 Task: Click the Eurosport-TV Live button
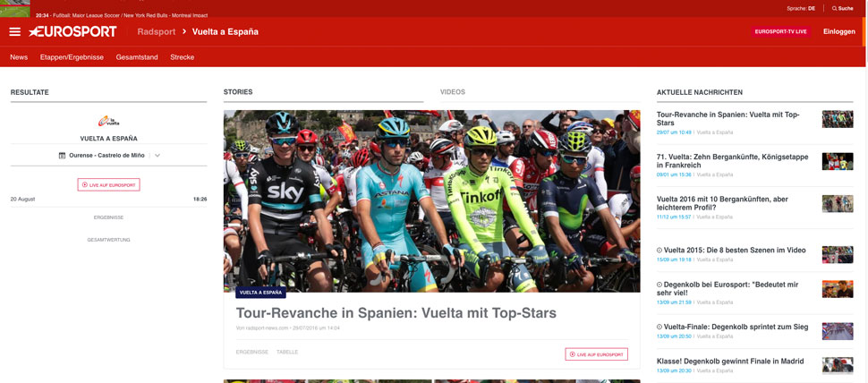(x=780, y=31)
